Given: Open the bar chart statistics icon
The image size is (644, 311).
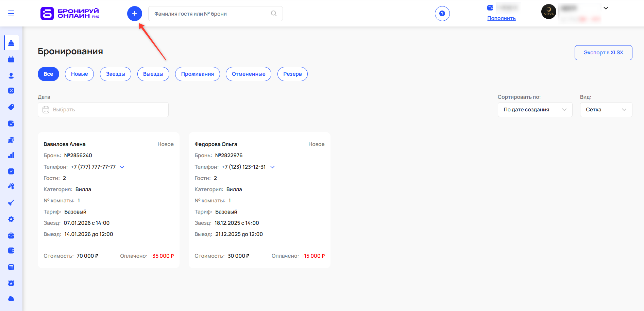Looking at the screenshot, I should pyautogui.click(x=11, y=155).
